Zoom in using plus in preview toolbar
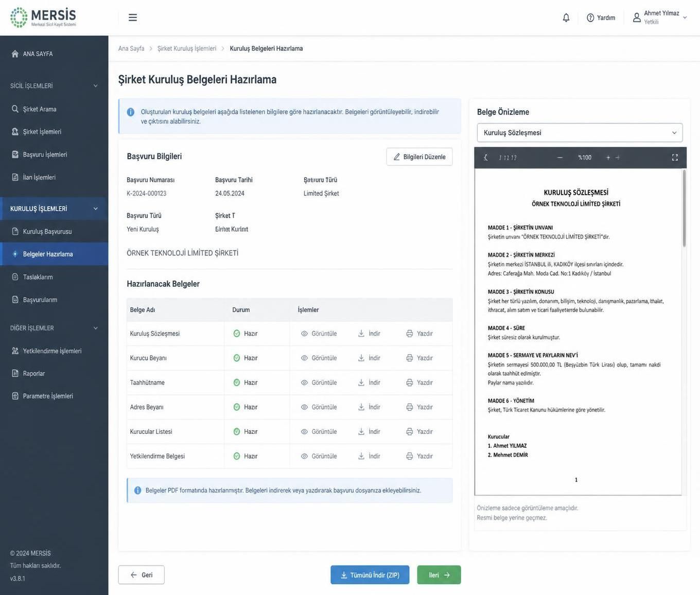The image size is (700, 595). tap(608, 157)
